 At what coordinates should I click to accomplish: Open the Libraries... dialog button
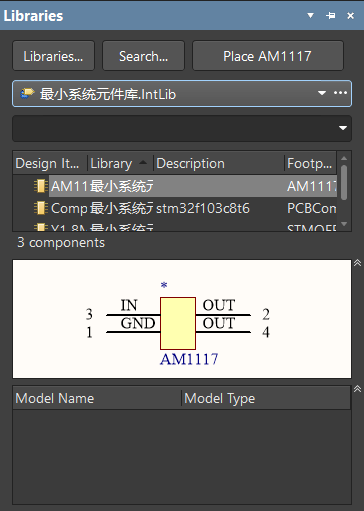point(53,56)
